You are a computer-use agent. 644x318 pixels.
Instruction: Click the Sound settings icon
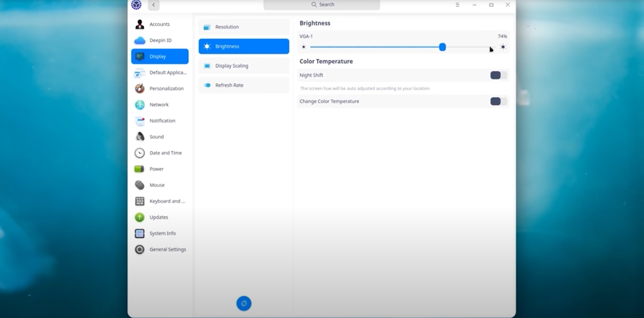139,136
